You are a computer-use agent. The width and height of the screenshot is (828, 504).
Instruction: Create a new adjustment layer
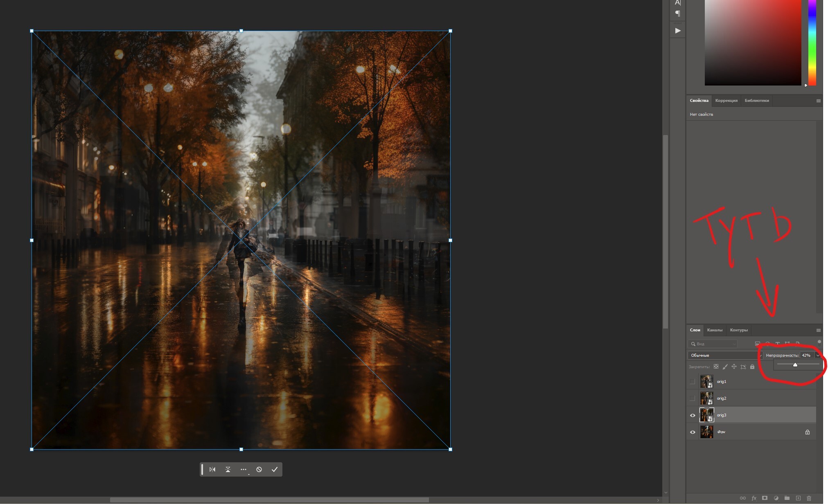[776, 498]
